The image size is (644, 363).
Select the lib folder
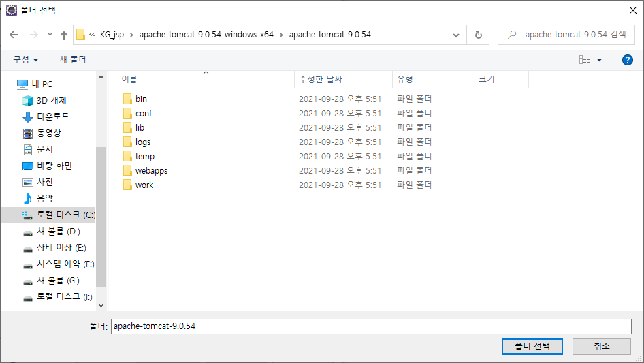pos(140,128)
